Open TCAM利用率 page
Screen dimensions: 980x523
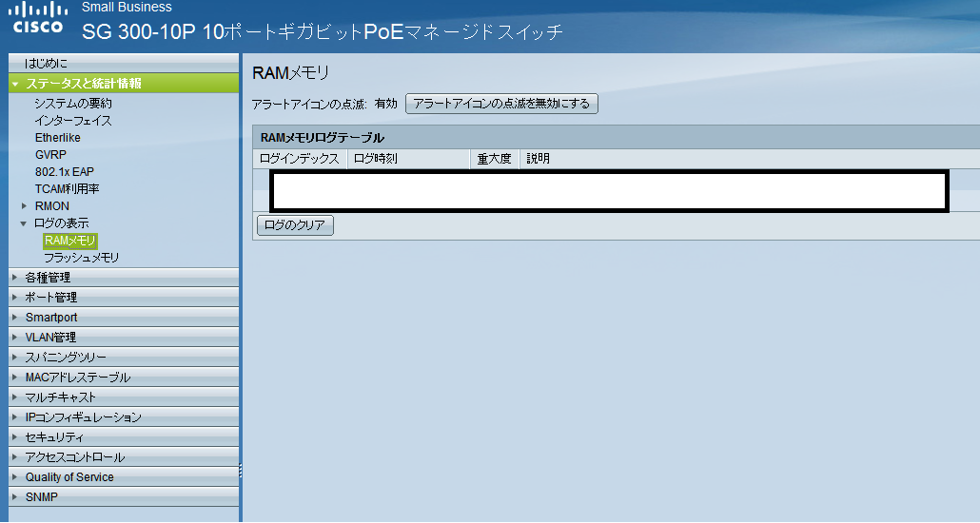[x=67, y=188]
